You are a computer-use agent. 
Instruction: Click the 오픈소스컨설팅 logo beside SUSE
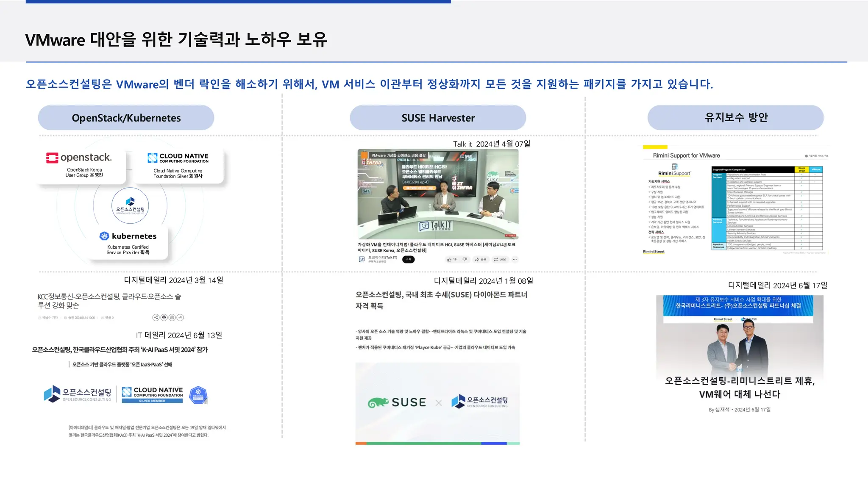pos(479,401)
